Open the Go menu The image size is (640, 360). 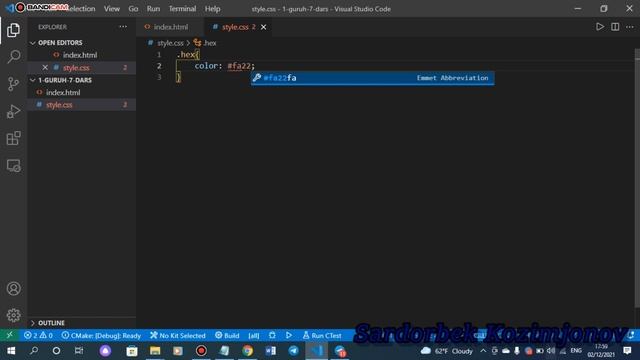[x=133, y=9]
